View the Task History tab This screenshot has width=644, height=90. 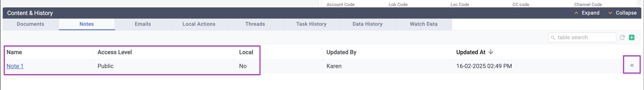point(311,24)
